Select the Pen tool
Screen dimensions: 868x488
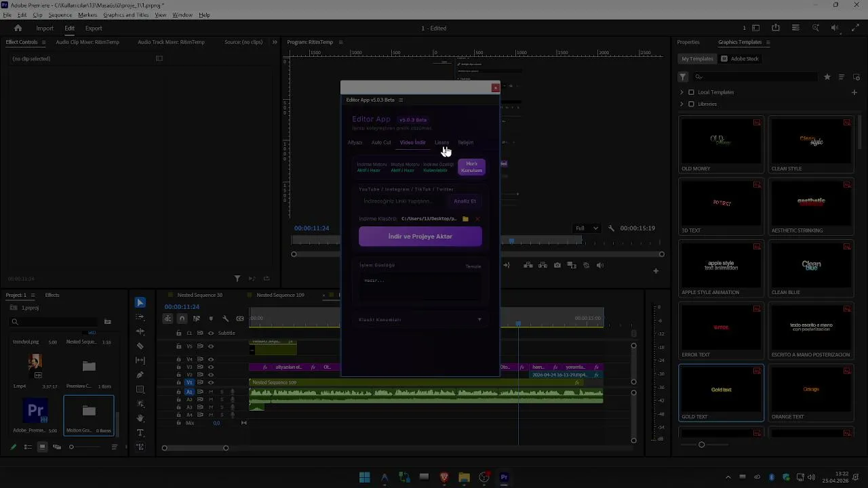click(140, 375)
